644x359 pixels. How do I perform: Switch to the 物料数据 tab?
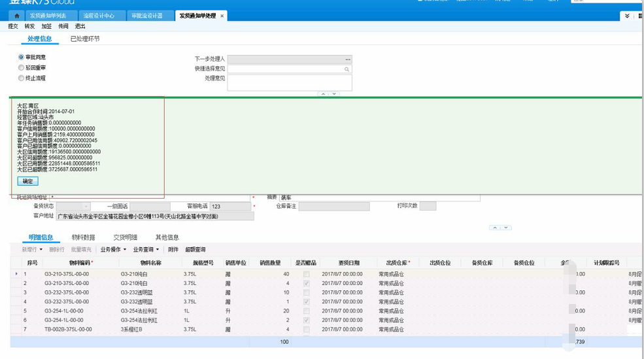[x=83, y=237]
